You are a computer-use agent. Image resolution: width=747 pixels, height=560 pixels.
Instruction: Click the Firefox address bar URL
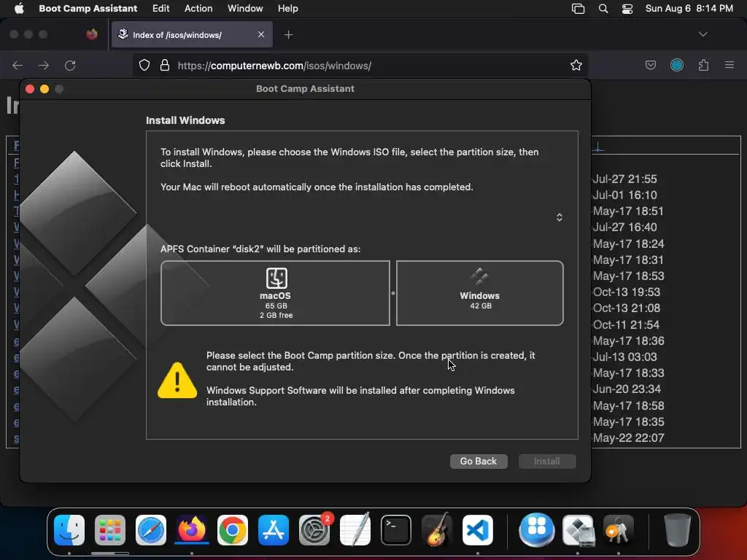tap(274, 66)
